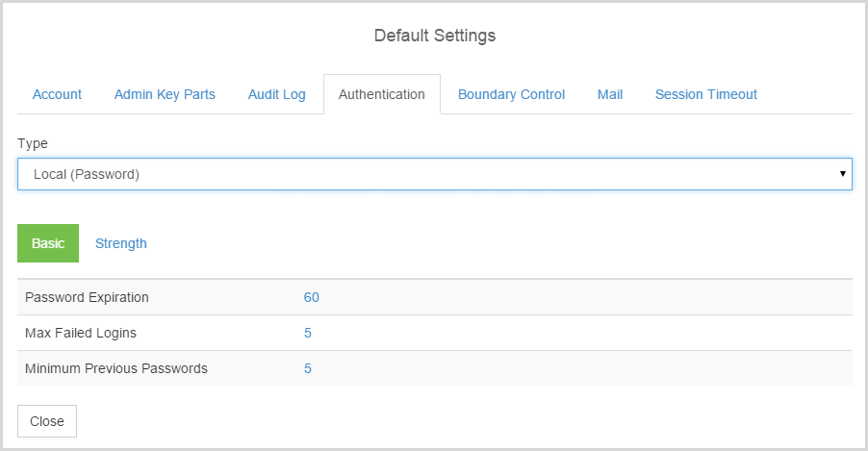
Task: Show the Session Timeout tab
Action: click(705, 94)
